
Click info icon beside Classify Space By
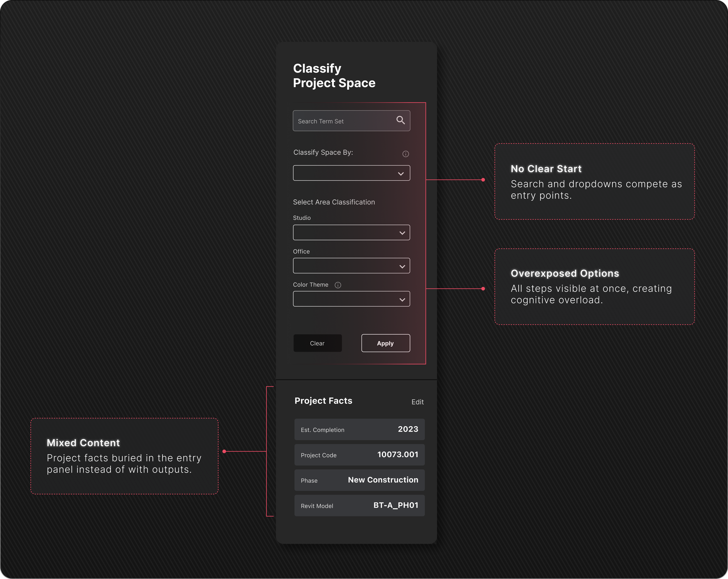(x=406, y=154)
